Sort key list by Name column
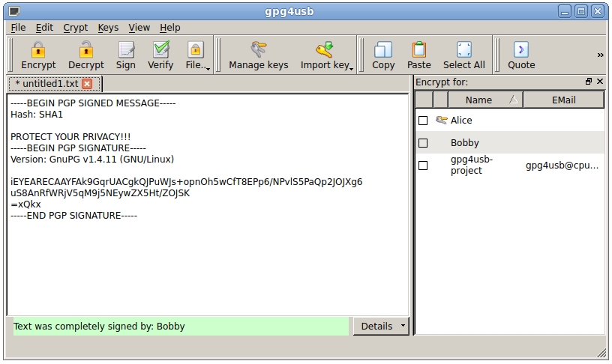 (485, 100)
